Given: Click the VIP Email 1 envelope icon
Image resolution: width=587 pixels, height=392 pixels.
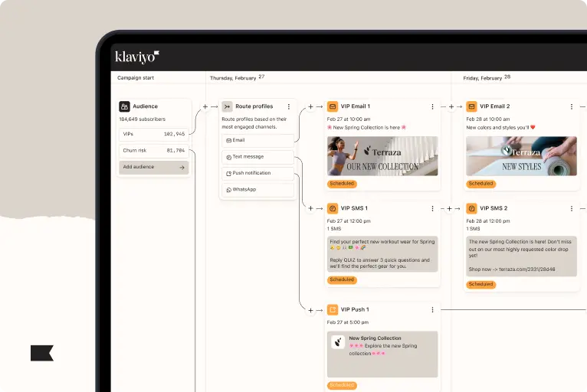Looking at the screenshot, I should point(333,106).
